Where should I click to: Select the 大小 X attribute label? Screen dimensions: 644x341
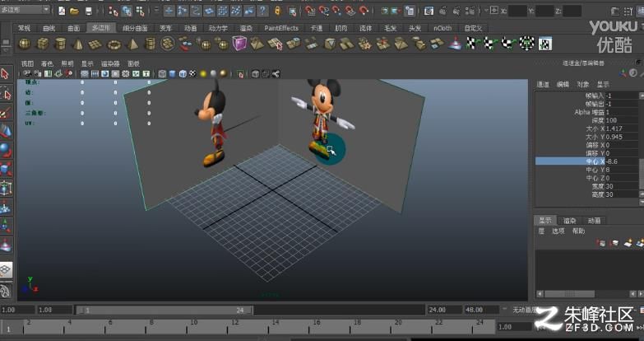[595, 128]
